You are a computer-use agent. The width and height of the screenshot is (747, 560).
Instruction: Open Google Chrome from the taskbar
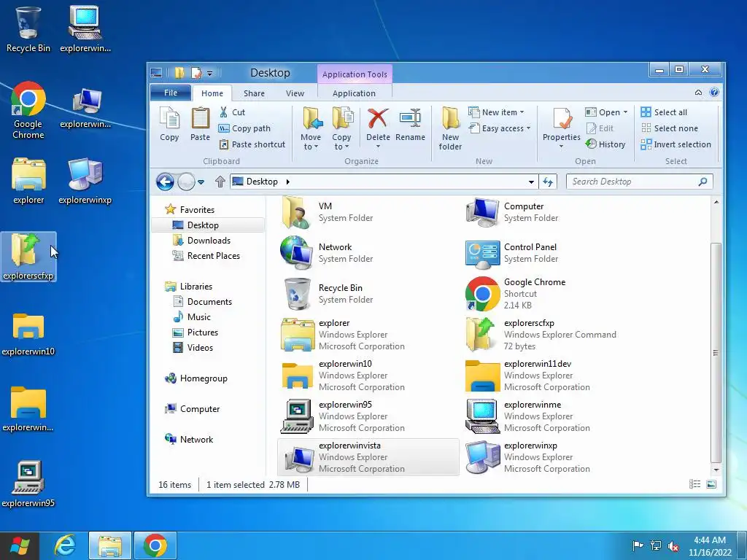click(155, 545)
